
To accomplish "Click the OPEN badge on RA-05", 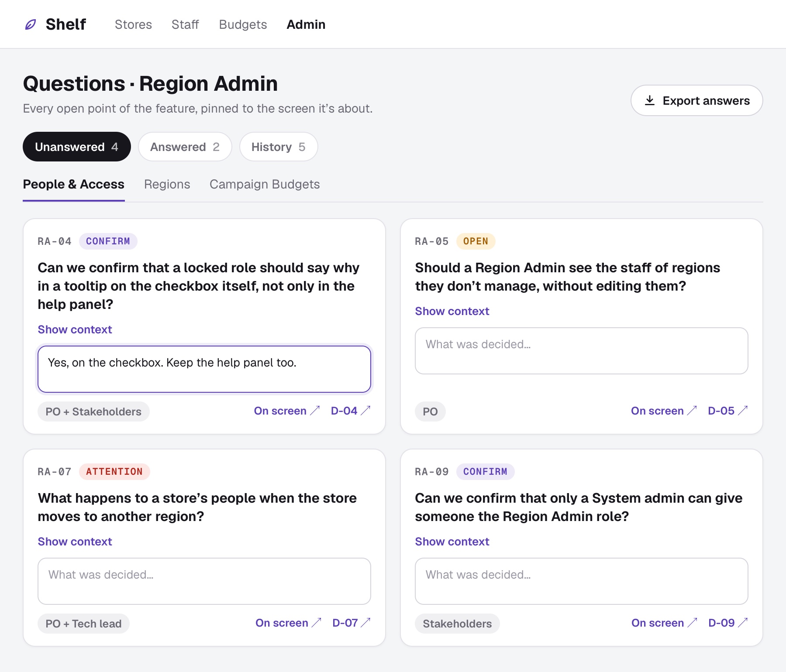I will point(476,241).
